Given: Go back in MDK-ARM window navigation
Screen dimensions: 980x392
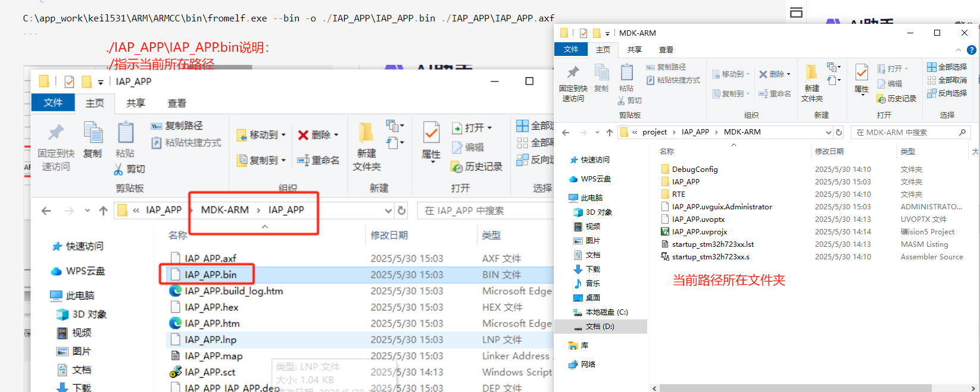Looking at the screenshot, I should pos(566,132).
